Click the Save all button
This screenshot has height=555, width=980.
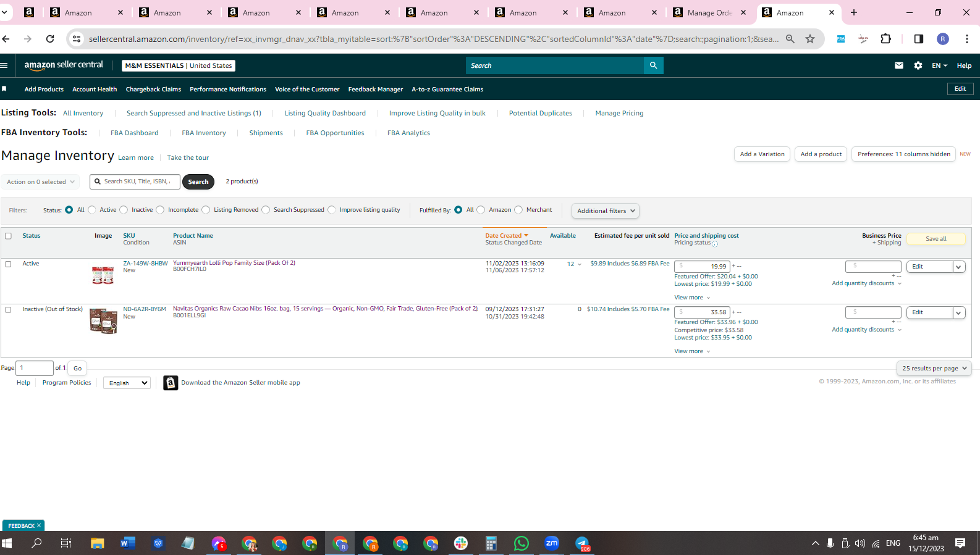936,239
